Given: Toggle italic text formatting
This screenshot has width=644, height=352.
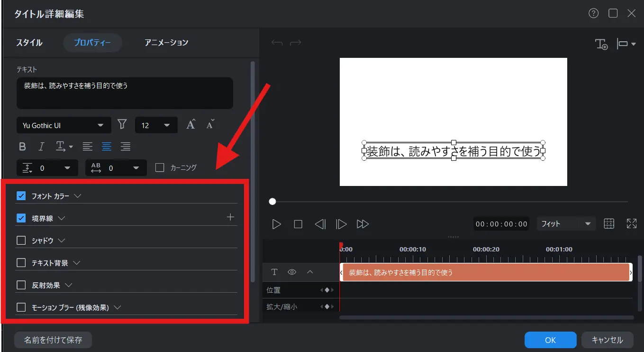Looking at the screenshot, I should 41,147.
